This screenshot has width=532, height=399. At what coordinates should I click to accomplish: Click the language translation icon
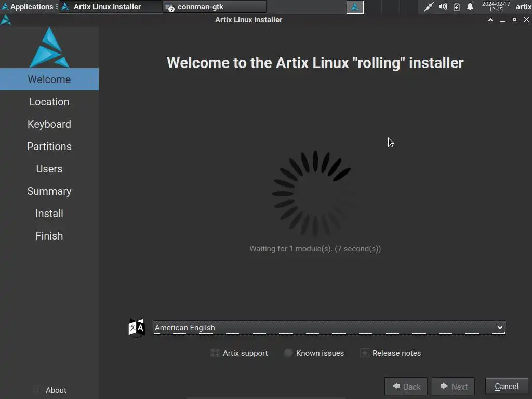point(137,328)
